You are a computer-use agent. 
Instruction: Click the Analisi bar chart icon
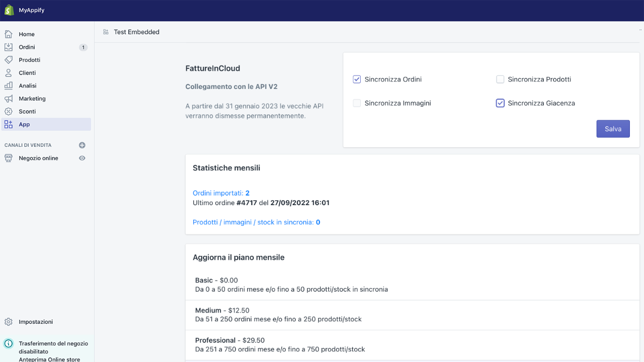(x=9, y=85)
